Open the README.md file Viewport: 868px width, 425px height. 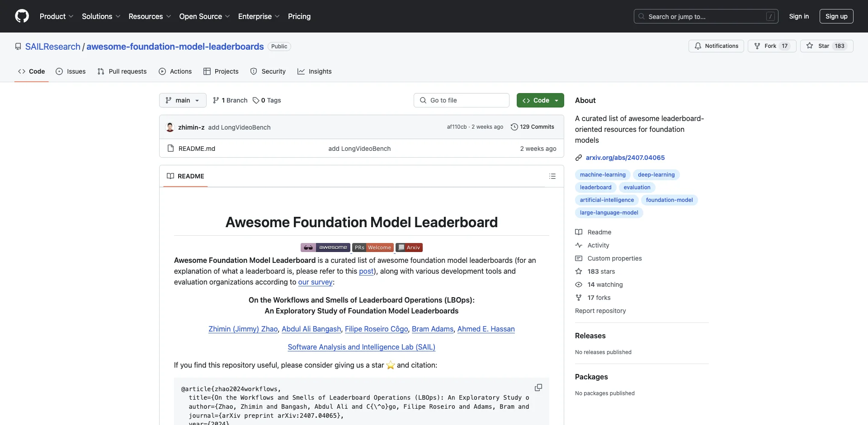(197, 149)
